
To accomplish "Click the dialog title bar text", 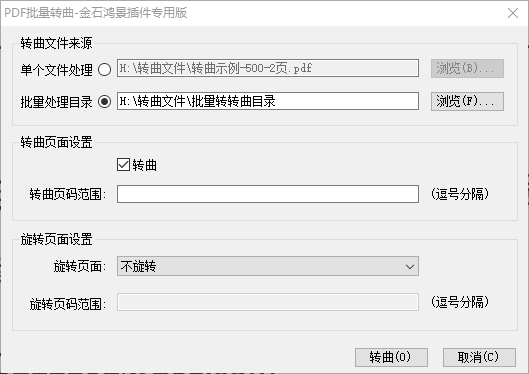I will tap(95, 13).
